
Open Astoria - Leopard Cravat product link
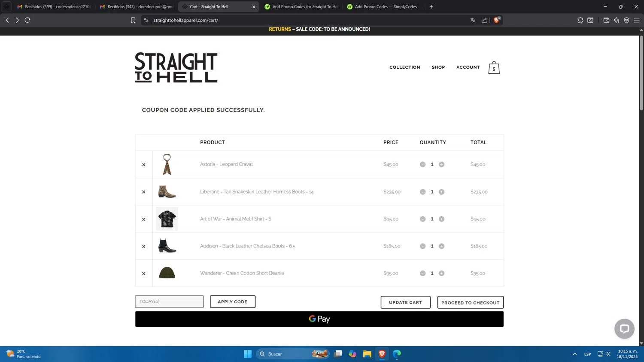(x=226, y=164)
